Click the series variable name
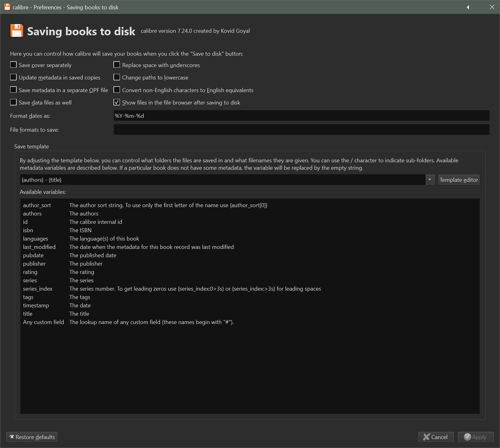Screen dimensions: 500x448 click(x=30, y=280)
